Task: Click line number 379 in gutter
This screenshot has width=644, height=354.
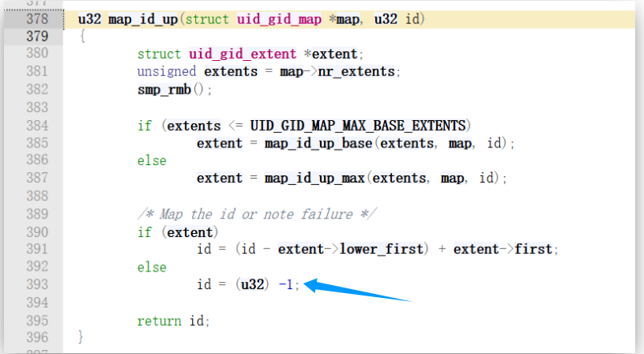Action: coord(38,36)
